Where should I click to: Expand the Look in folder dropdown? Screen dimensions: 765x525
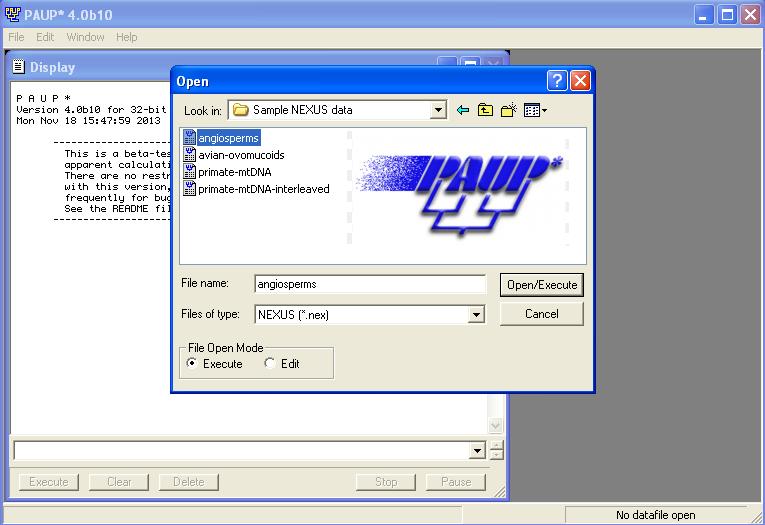[438, 110]
